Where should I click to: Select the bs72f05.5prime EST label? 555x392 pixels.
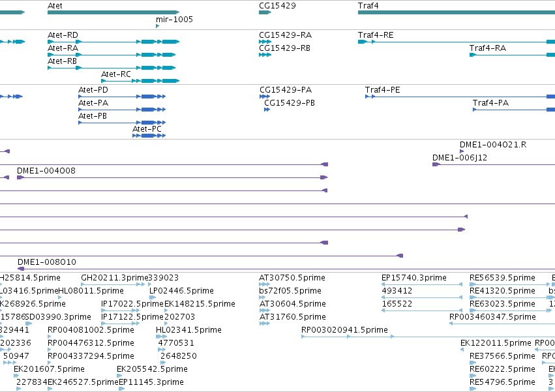coord(290,291)
